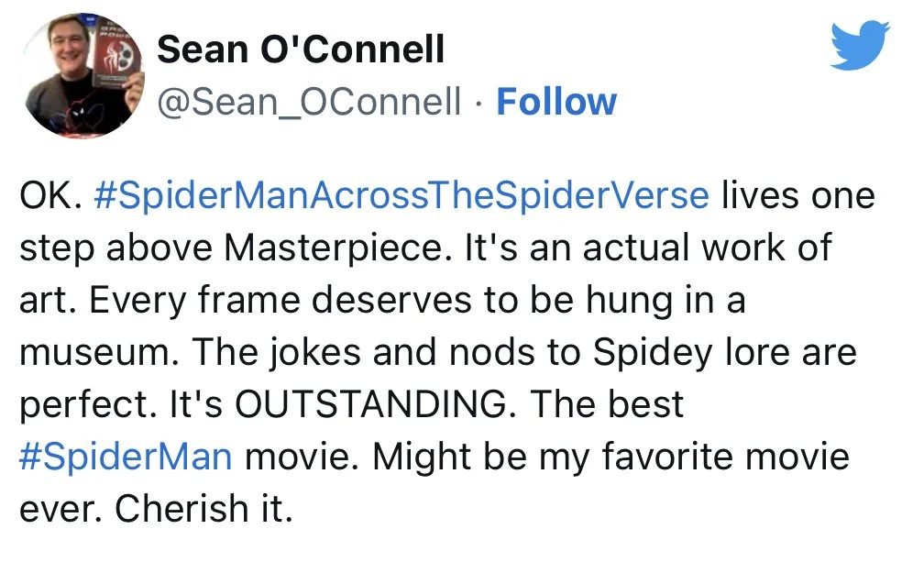
Task: Click the Follow link
Action: point(555,102)
